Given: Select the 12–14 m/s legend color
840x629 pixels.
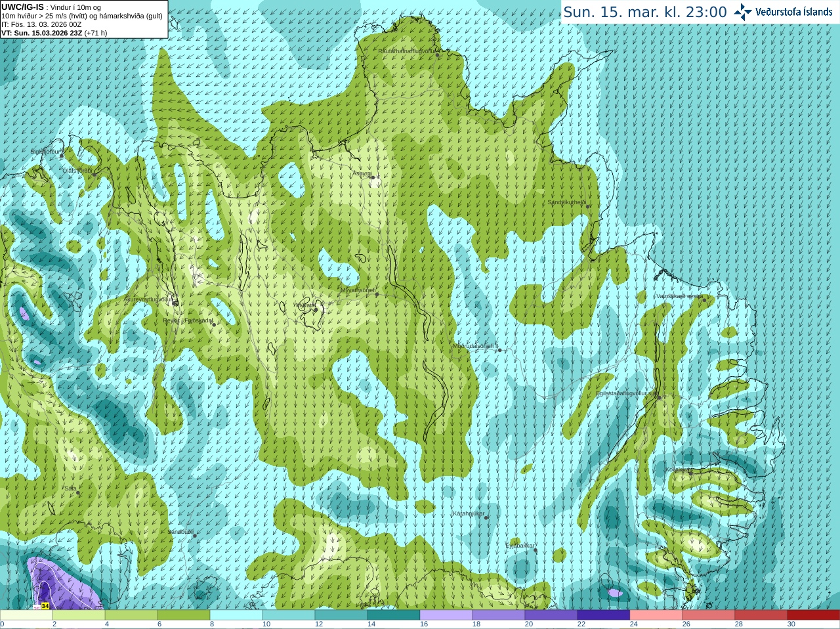Looking at the screenshot, I should [341, 615].
